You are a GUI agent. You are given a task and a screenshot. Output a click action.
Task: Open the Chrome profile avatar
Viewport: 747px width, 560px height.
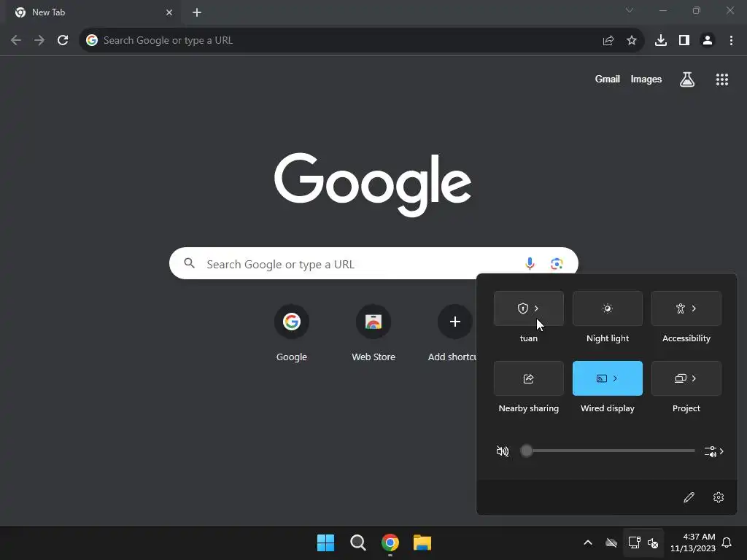tap(708, 41)
